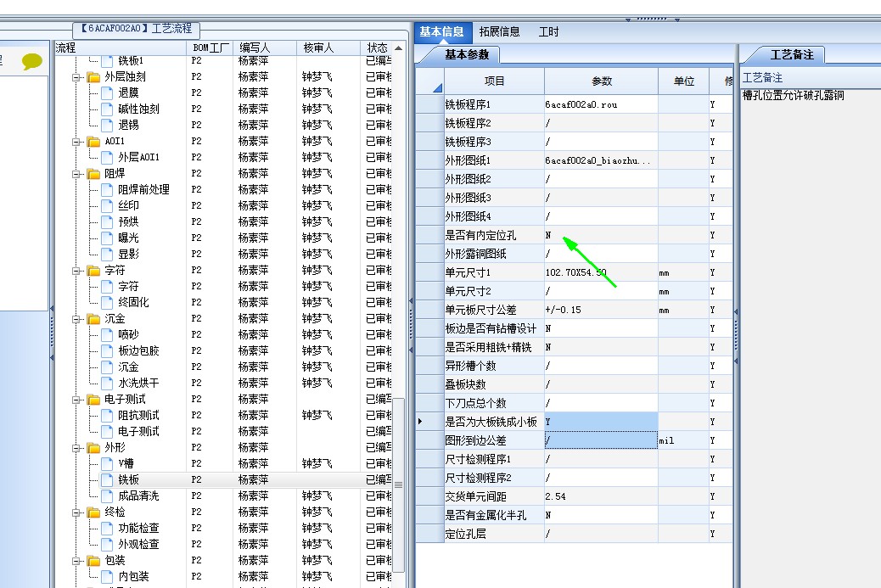Select the 基本参数 sub-tab

467,55
